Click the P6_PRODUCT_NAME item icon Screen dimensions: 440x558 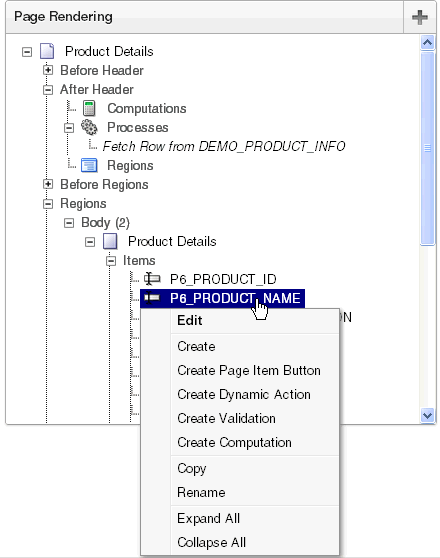(x=152, y=298)
